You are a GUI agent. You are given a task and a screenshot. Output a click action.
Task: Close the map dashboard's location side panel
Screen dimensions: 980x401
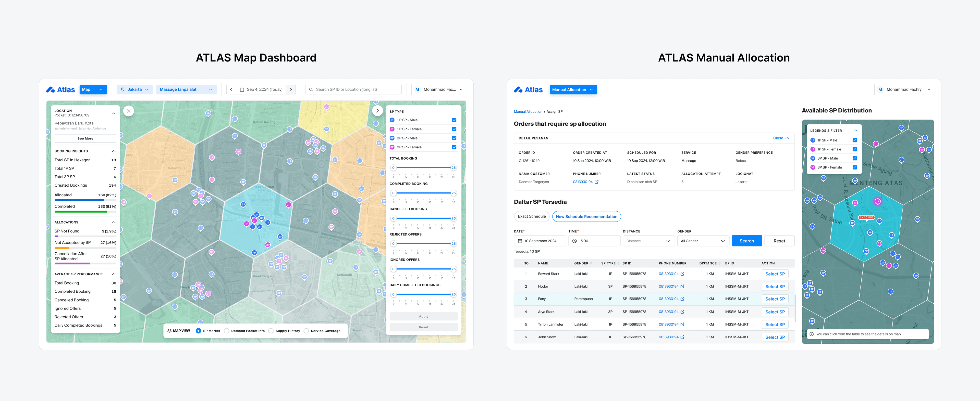click(129, 111)
